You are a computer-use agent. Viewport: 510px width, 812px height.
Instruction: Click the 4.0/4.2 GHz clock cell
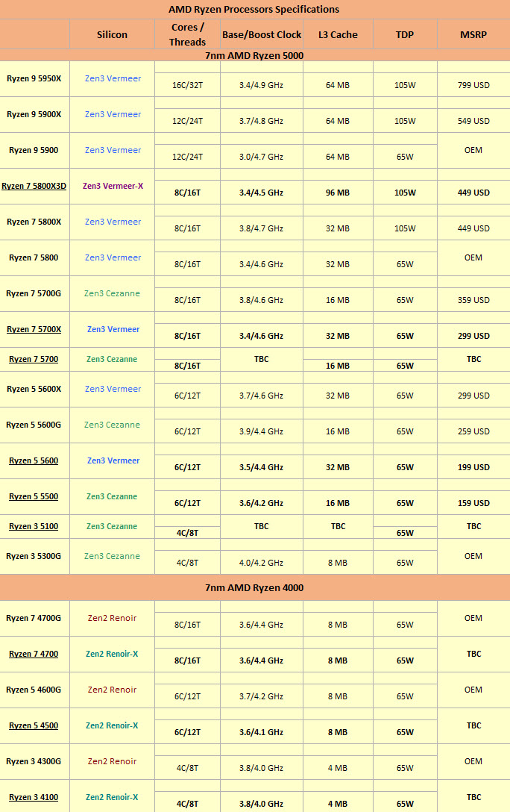click(261, 563)
